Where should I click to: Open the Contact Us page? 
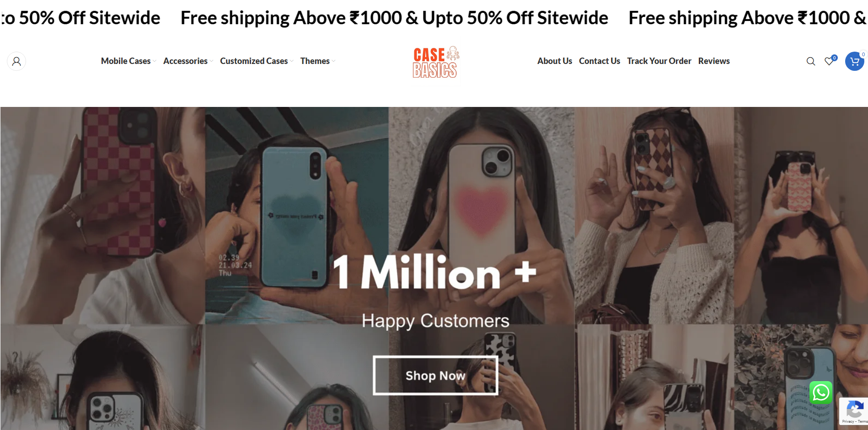point(600,61)
